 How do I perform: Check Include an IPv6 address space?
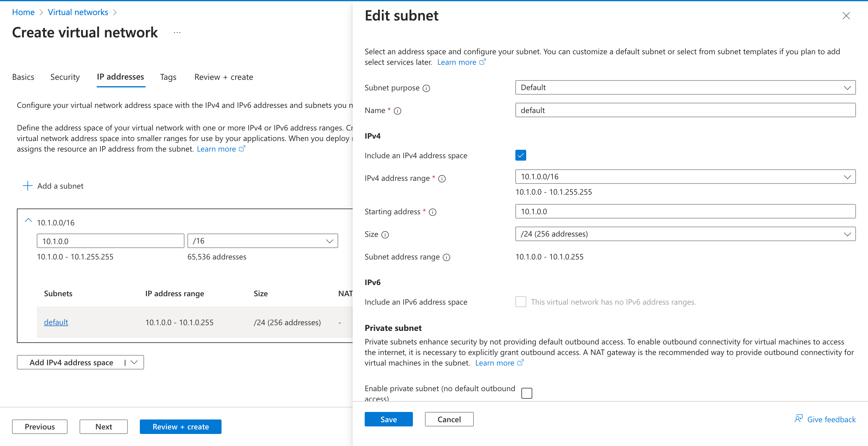pos(520,302)
